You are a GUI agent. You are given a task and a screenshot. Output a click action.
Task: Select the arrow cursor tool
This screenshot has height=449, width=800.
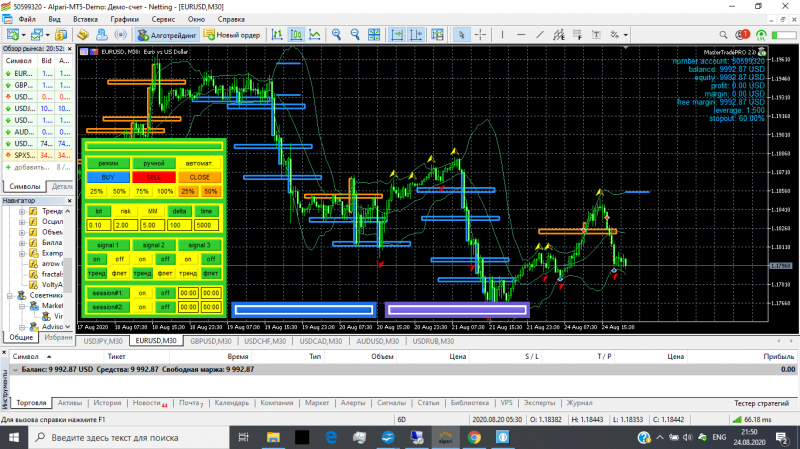[461, 35]
